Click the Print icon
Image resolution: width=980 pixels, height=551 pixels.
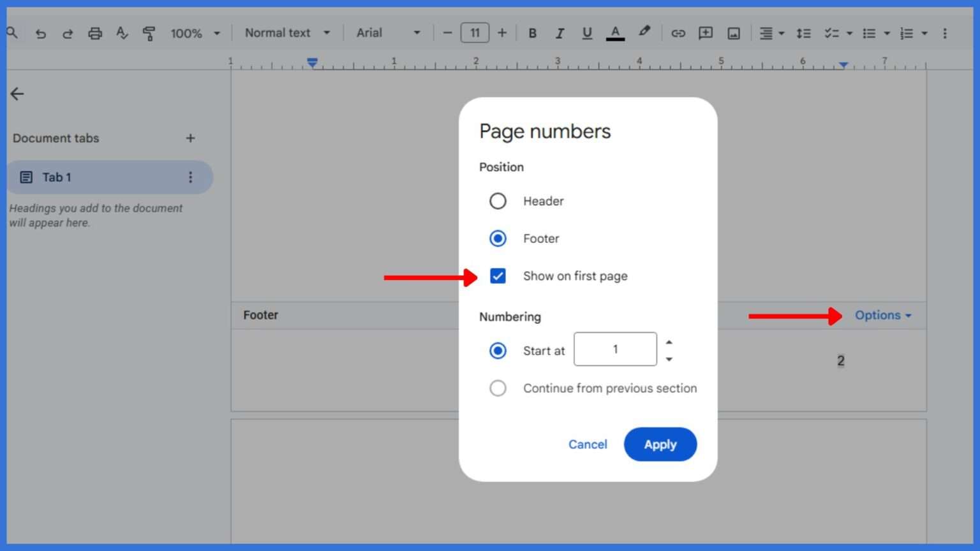pyautogui.click(x=95, y=33)
